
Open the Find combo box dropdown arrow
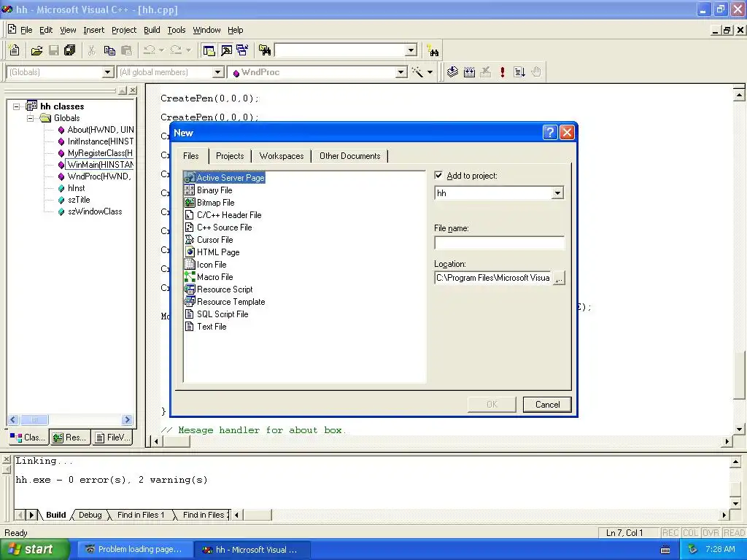(x=411, y=50)
